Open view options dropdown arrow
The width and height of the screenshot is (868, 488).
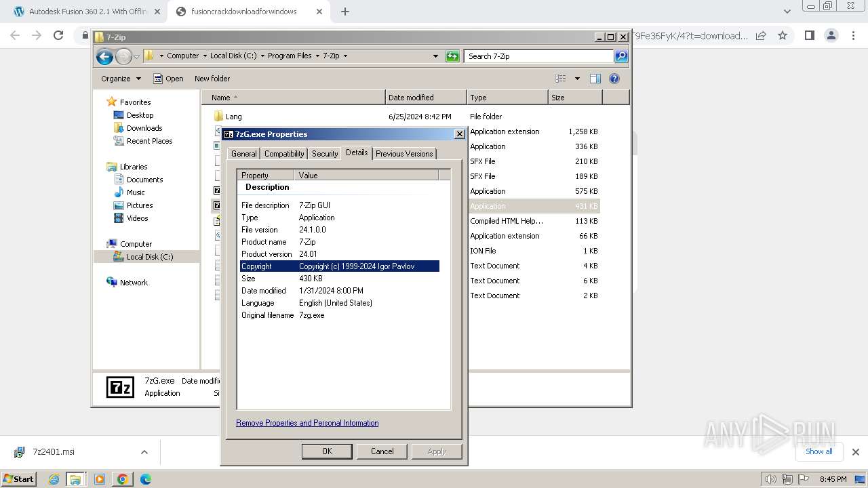(577, 79)
